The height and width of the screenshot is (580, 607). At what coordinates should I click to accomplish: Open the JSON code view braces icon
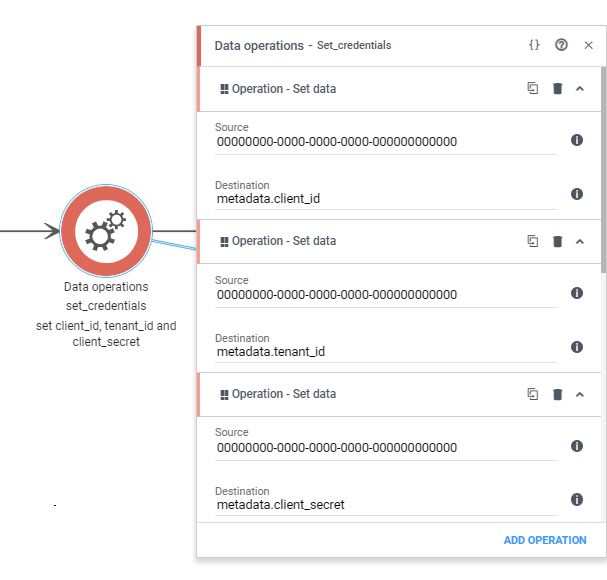click(x=534, y=45)
